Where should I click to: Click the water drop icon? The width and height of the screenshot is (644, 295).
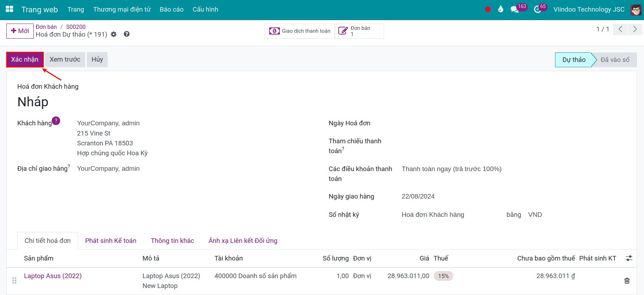(500, 9)
